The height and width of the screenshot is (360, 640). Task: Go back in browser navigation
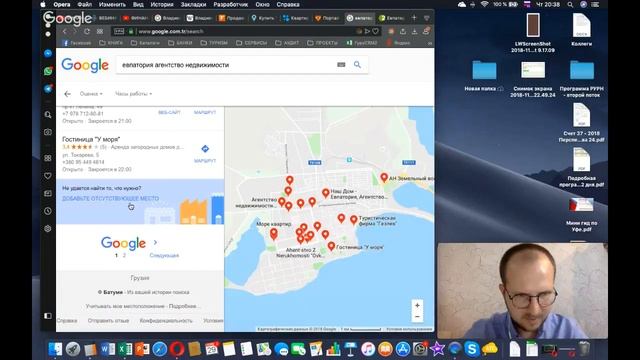pos(64,31)
